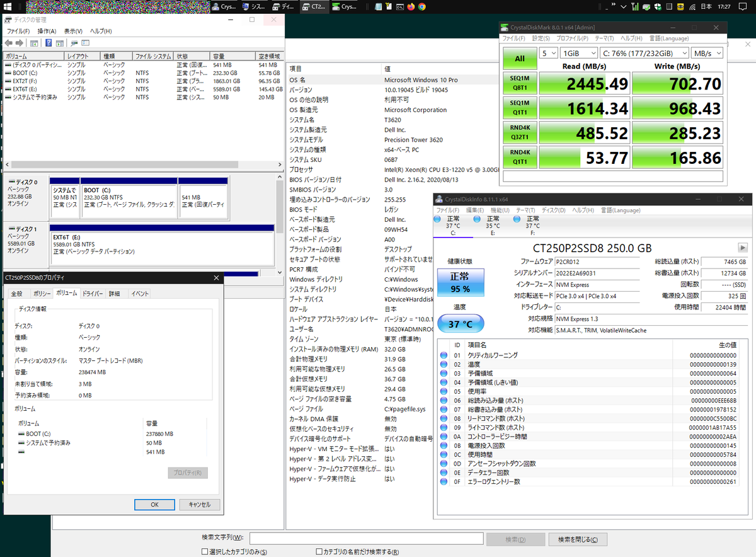Viewport: 756px width, 557px height.
Task: Open 'ファイル(F)' menu in Disk Management
Action: [18, 31]
